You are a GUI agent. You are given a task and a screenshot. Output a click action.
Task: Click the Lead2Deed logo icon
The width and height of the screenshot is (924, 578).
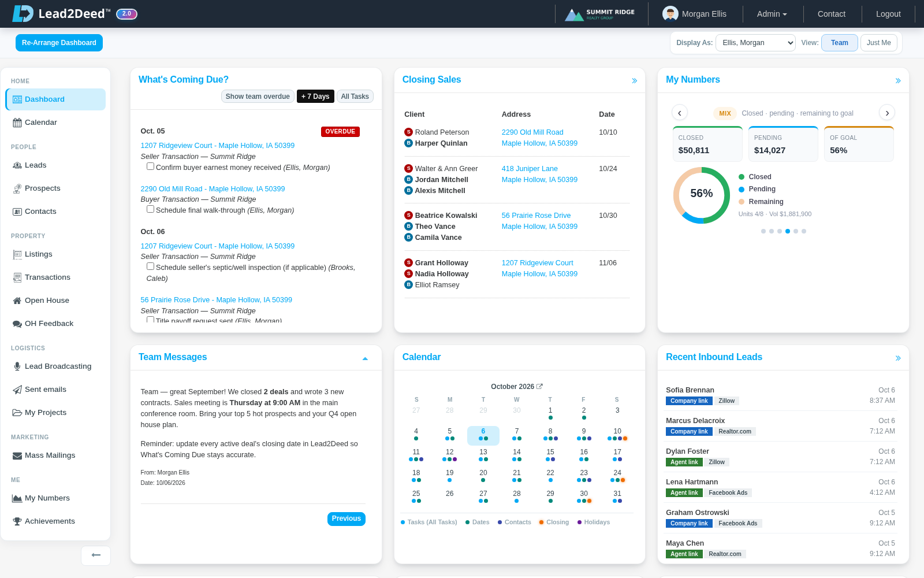[23, 13]
